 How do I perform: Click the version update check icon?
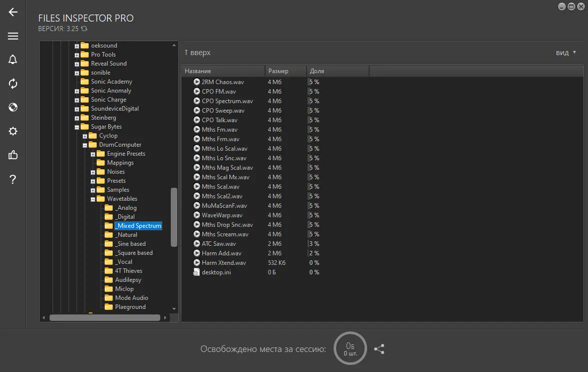click(x=84, y=29)
